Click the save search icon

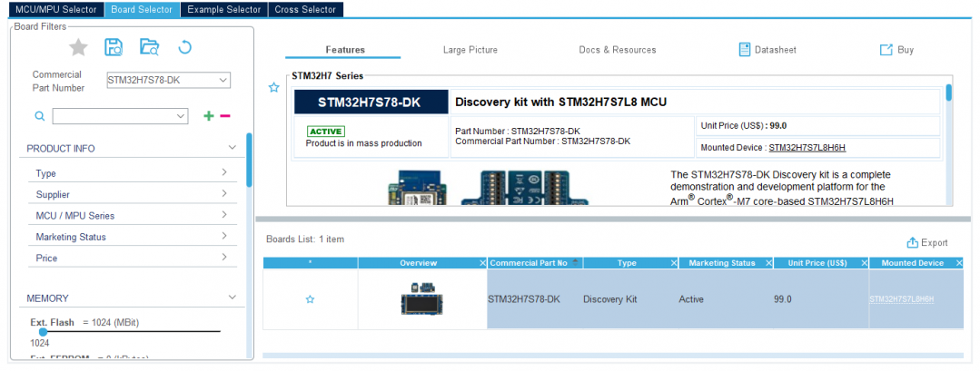[114, 47]
